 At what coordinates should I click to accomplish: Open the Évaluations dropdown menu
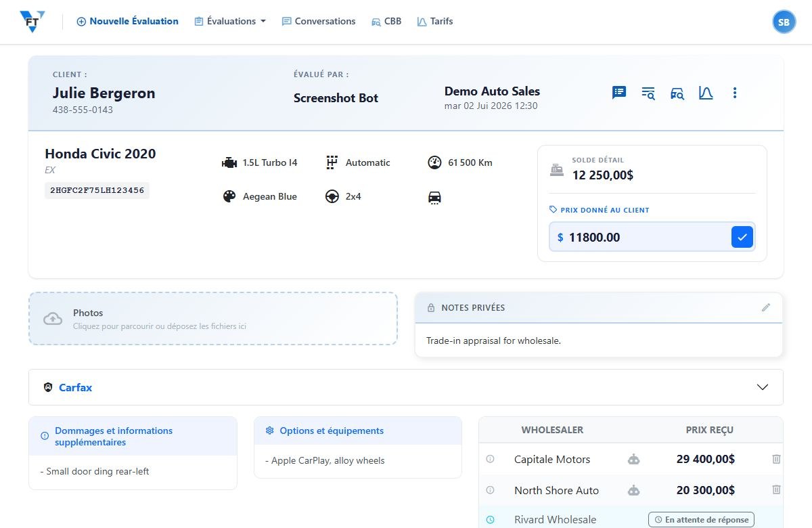tap(230, 22)
